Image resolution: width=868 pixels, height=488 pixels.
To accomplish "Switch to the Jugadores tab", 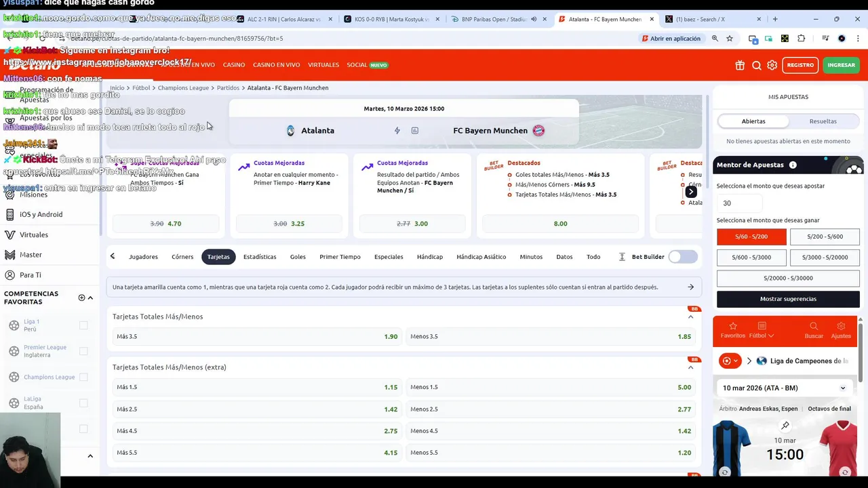I will [x=143, y=257].
